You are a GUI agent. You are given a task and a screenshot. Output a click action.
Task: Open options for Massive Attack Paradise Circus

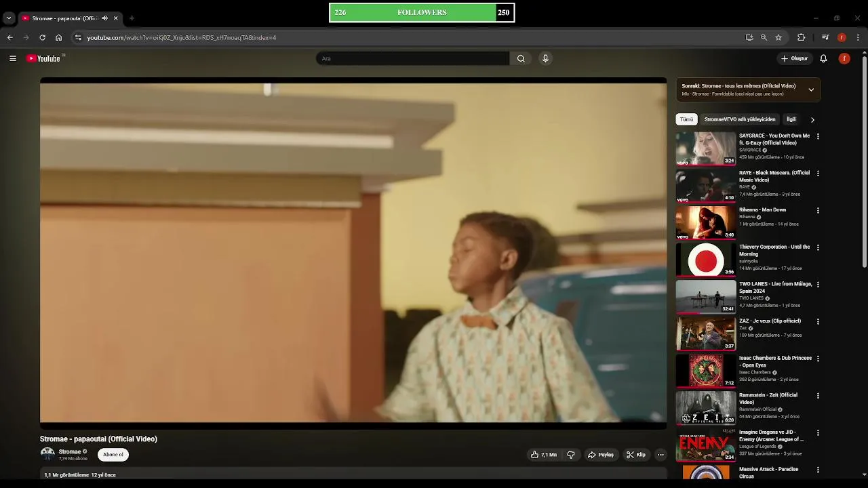click(x=818, y=470)
